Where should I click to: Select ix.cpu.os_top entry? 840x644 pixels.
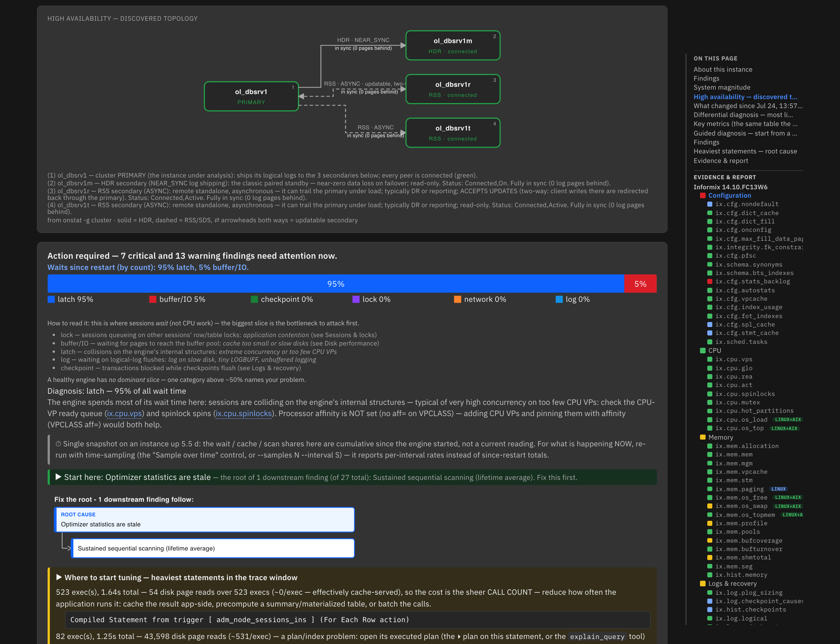tap(739, 428)
